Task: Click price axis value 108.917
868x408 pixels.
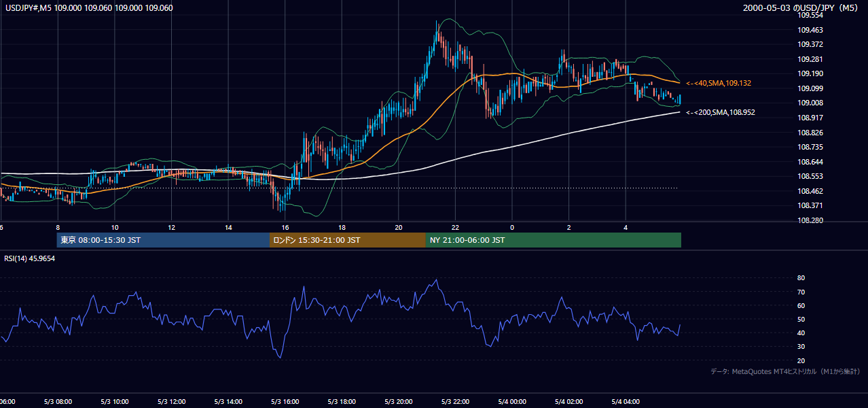Action: [x=810, y=118]
